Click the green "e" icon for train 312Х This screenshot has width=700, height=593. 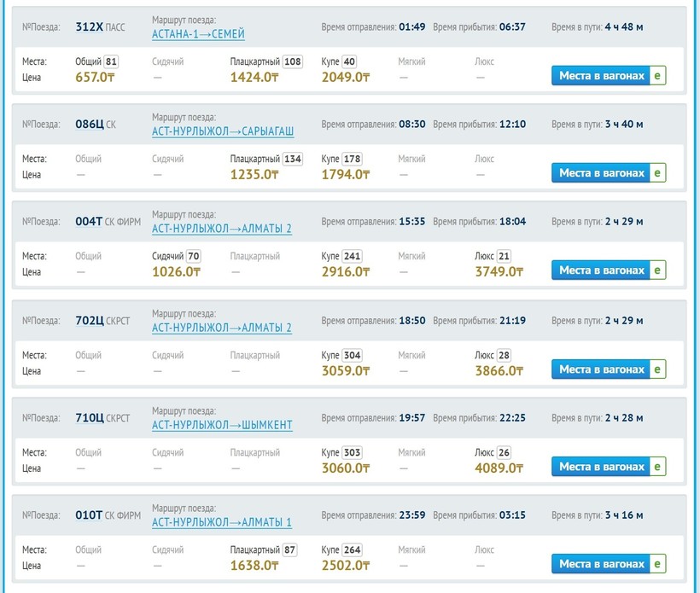coord(657,76)
